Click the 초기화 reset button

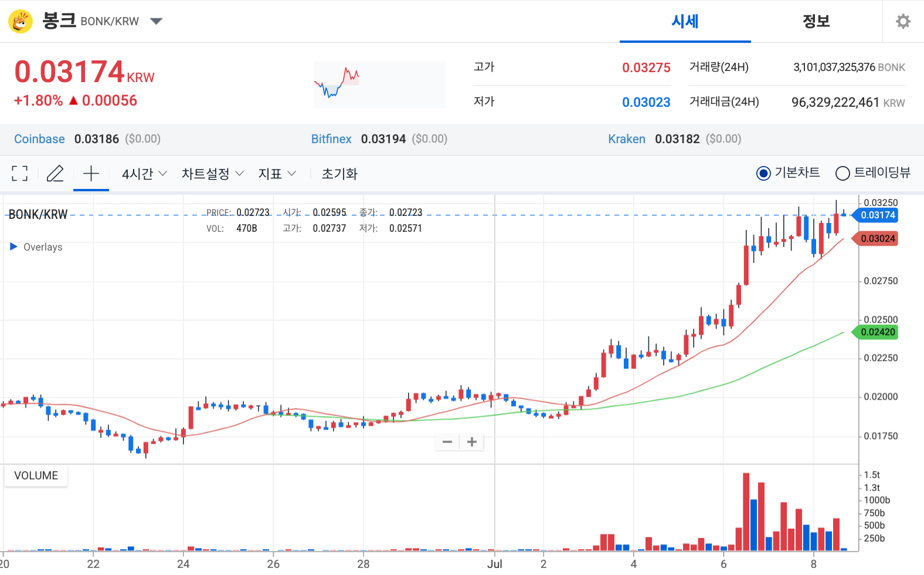[339, 174]
